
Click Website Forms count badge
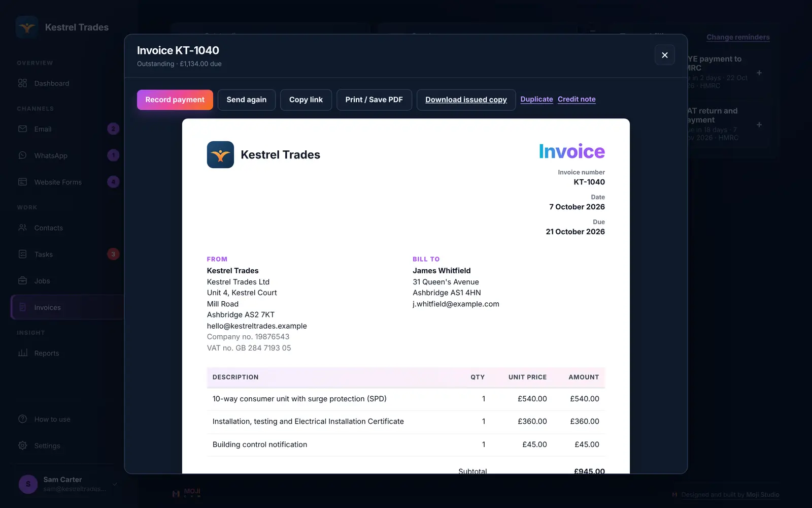click(113, 182)
